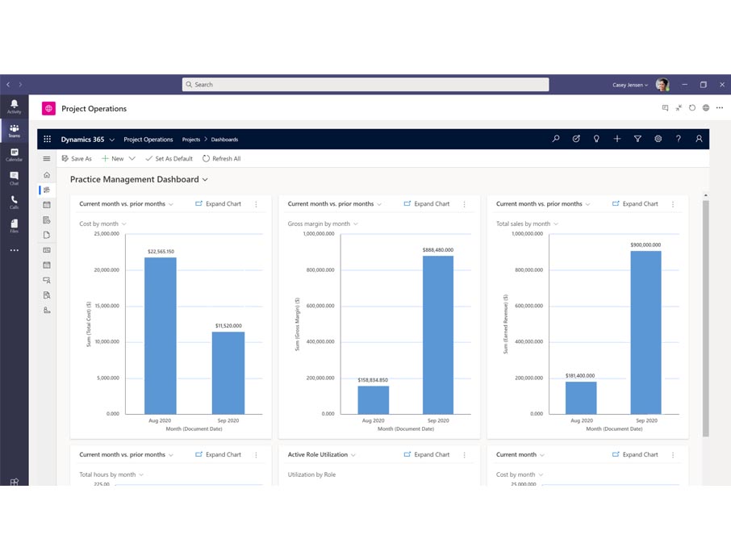This screenshot has width=731, height=560.
Task: Open help with the question mark icon
Action: 678,139
